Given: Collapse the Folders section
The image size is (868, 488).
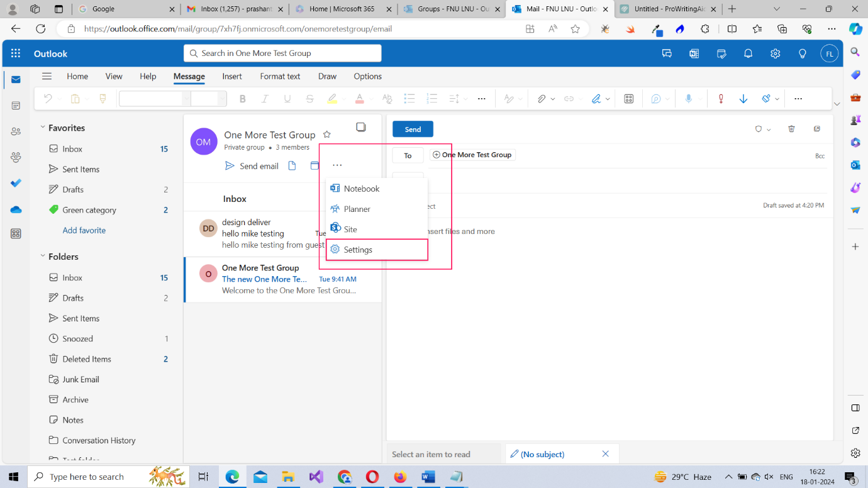Looking at the screenshot, I should pos(43,256).
